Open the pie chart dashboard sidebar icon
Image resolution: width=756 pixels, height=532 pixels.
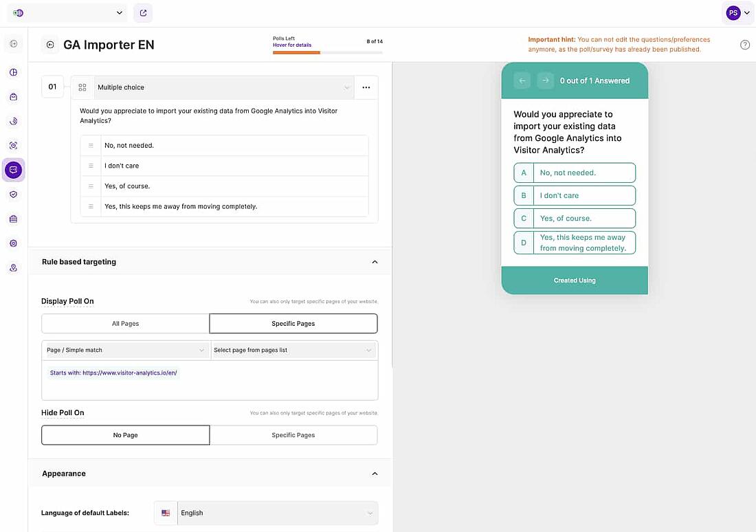pos(14,72)
